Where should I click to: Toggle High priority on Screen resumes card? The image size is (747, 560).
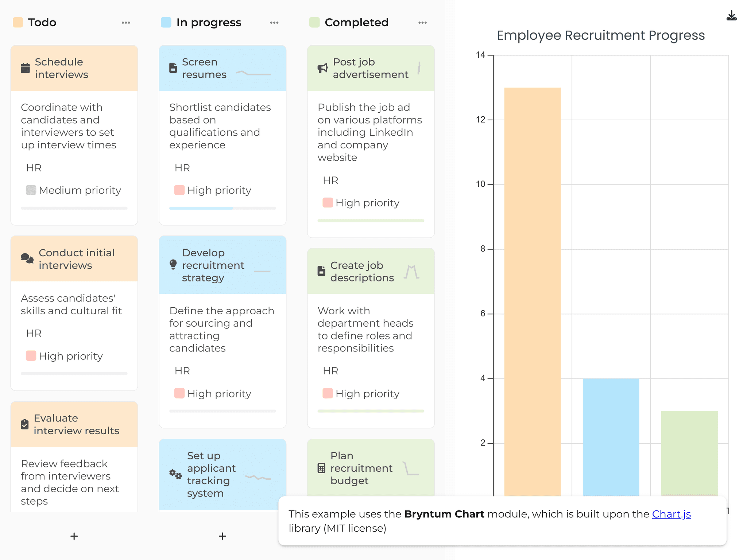(x=180, y=190)
